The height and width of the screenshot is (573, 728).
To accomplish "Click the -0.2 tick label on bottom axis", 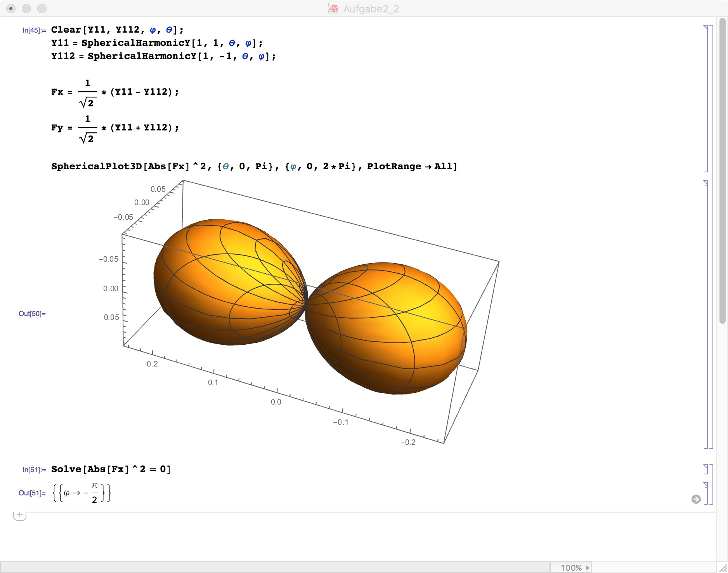I will click(408, 442).
